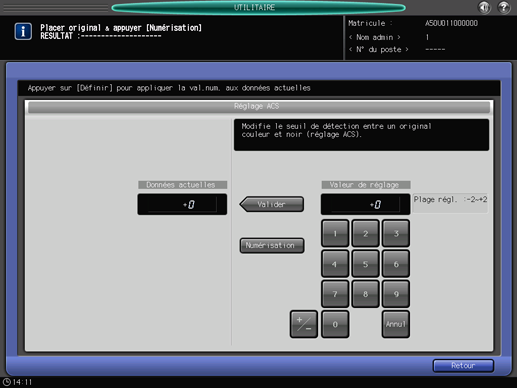Screen dimensions: 517x388
Task: Click the clock icon next to 14:11
Action: [x=7, y=382]
